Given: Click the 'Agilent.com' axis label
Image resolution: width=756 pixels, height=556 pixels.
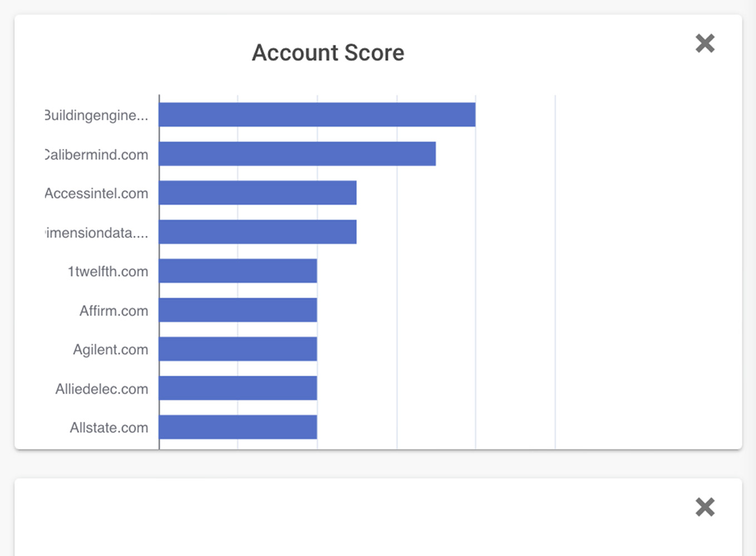Looking at the screenshot, I should click(x=111, y=350).
